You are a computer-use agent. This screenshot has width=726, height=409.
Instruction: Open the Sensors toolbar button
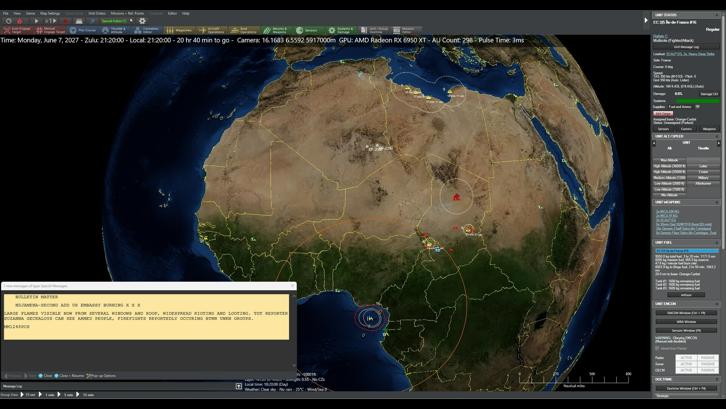pos(308,30)
